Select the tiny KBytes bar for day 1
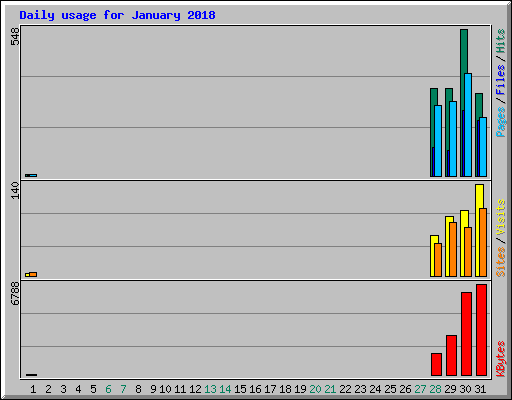The image size is (512, 400). click(x=31, y=375)
